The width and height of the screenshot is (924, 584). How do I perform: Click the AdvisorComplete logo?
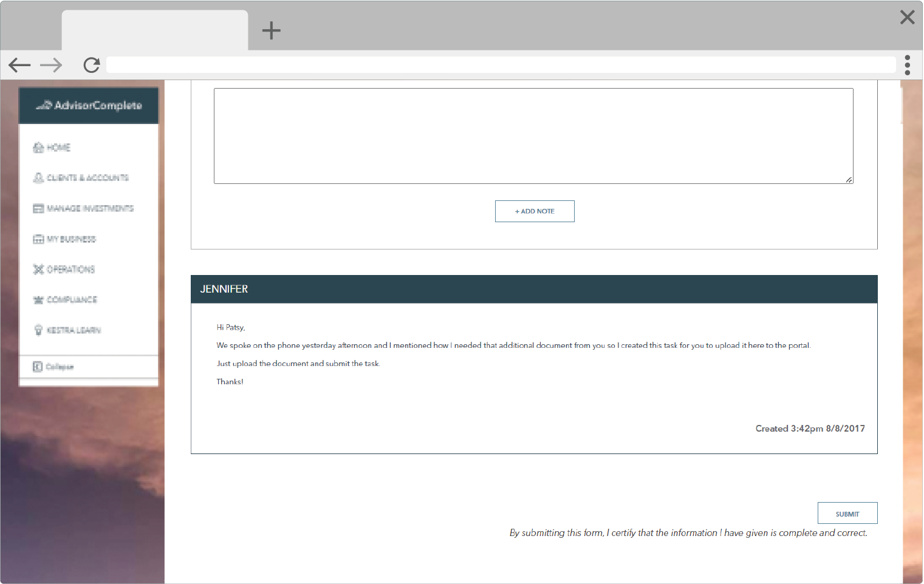coord(89,106)
